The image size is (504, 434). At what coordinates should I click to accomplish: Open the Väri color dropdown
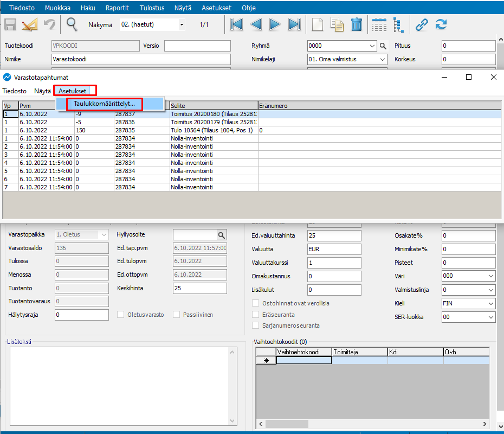pyautogui.click(x=490, y=276)
